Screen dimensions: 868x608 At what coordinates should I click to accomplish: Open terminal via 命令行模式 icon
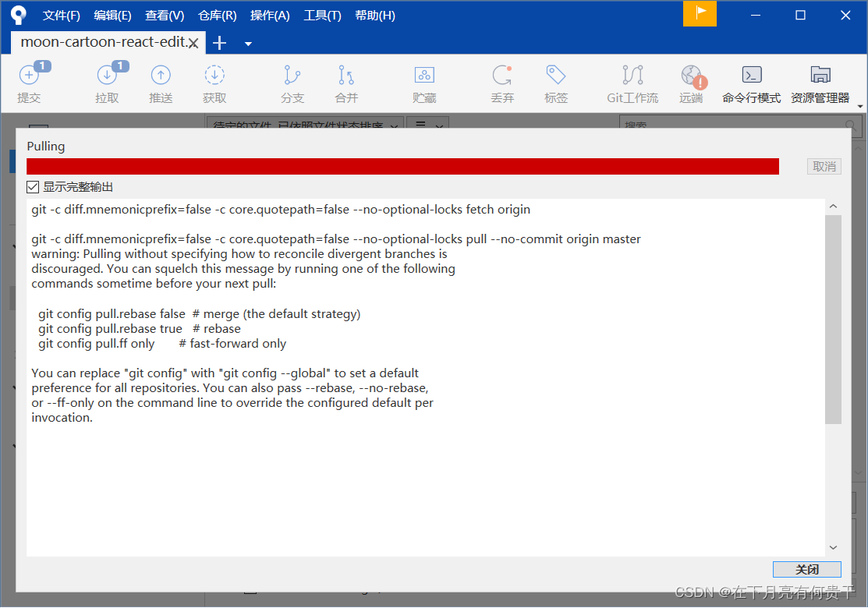(751, 83)
